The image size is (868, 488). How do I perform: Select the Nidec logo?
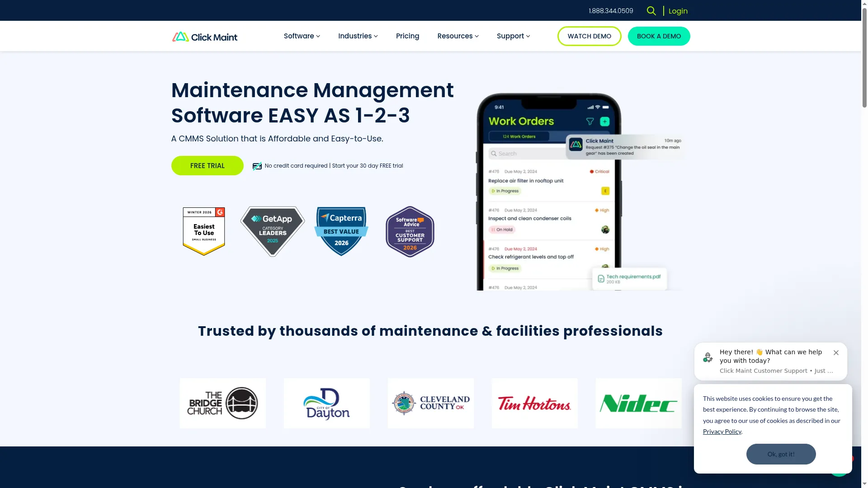point(639,403)
